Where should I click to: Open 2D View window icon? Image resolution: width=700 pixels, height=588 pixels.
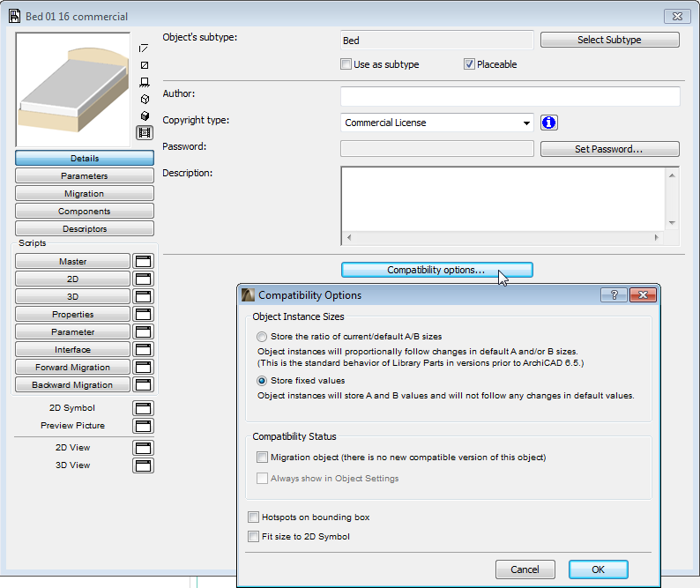pos(144,448)
